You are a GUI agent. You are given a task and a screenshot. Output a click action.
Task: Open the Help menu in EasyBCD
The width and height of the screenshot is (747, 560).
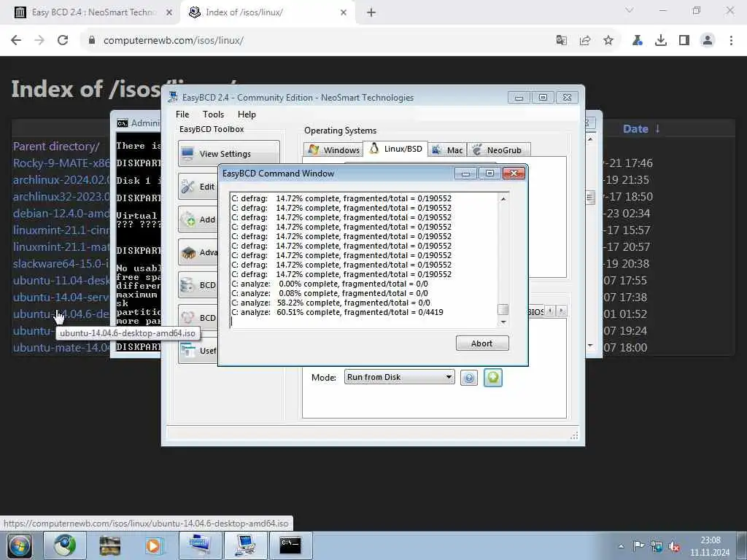247,114
